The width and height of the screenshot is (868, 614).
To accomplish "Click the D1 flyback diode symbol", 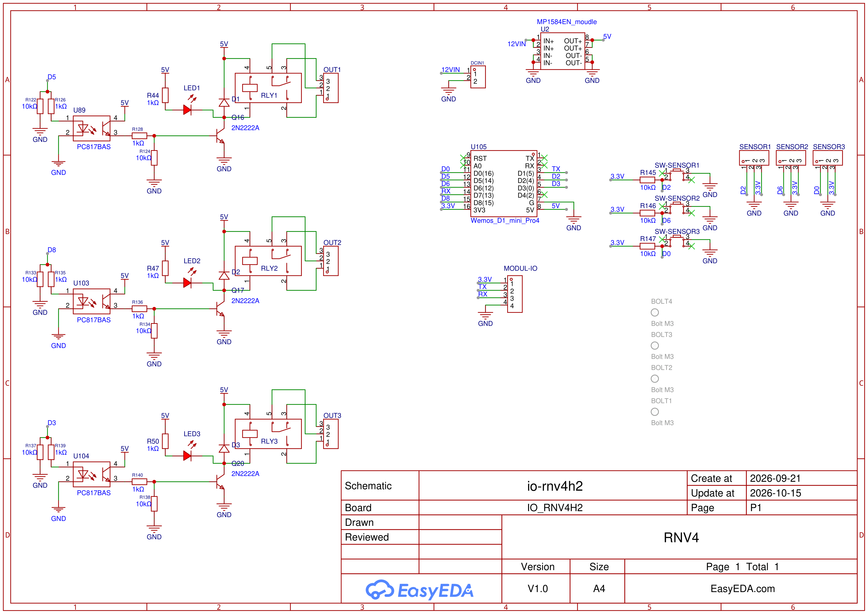I will 224,102.
